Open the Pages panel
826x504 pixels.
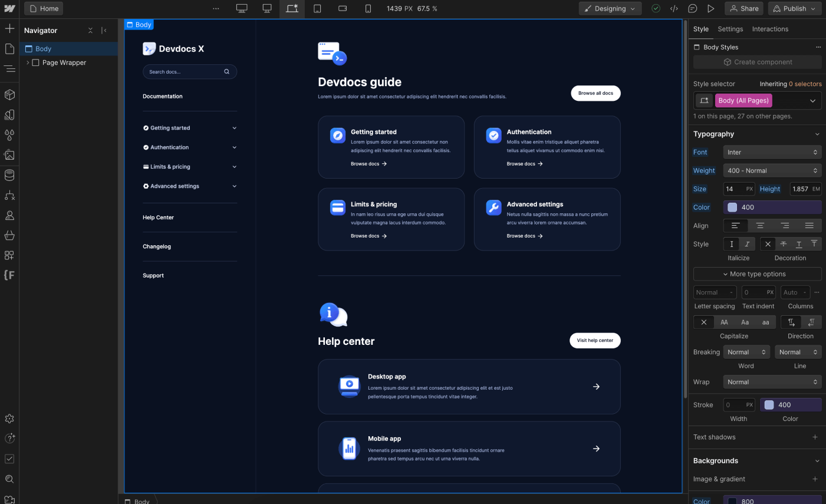coord(9,48)
